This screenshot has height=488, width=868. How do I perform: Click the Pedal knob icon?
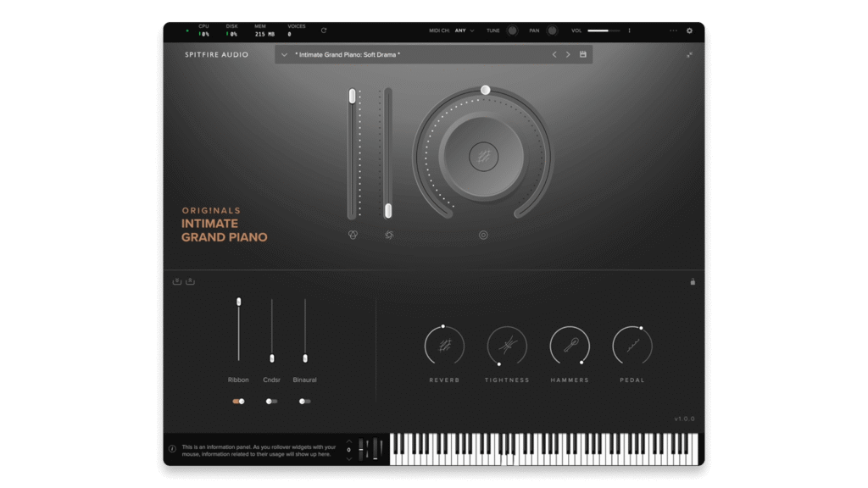(x=632, y=346)
